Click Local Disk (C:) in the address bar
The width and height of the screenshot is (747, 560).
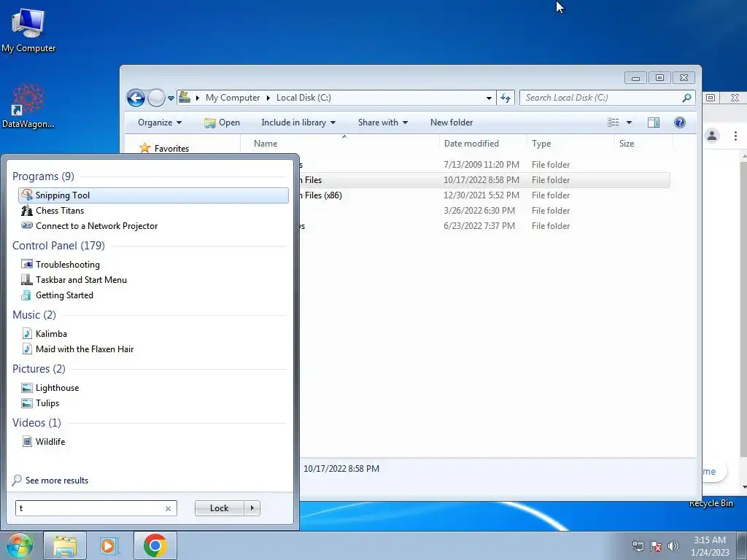tap(303, 98)
